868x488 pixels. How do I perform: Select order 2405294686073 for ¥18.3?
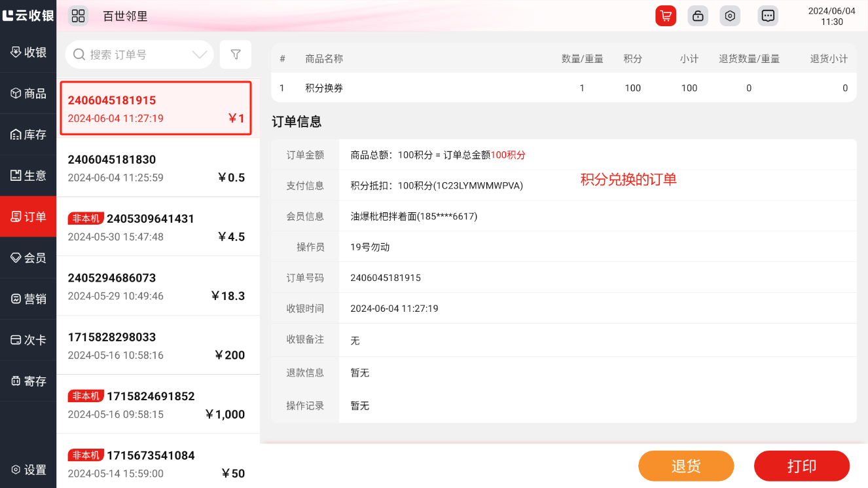coord(158,287)
